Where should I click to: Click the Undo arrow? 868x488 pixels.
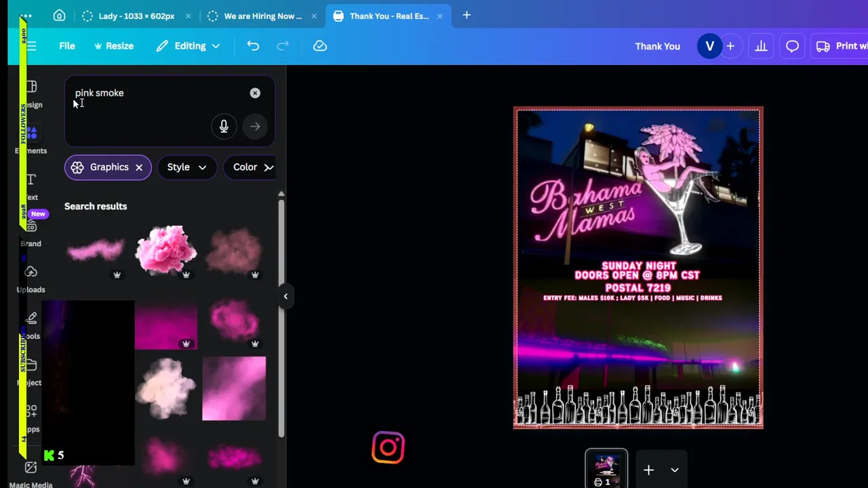(x=253, y=46)
